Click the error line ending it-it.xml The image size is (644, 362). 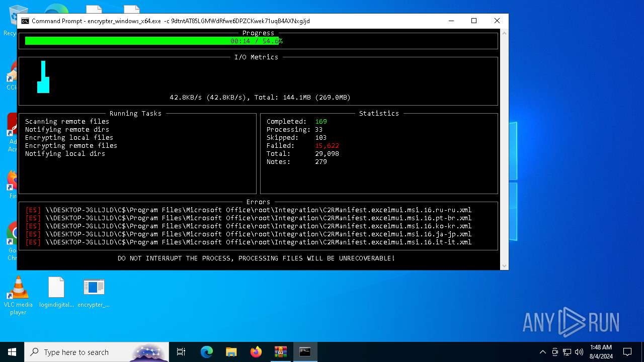click(x=249, y=242)
